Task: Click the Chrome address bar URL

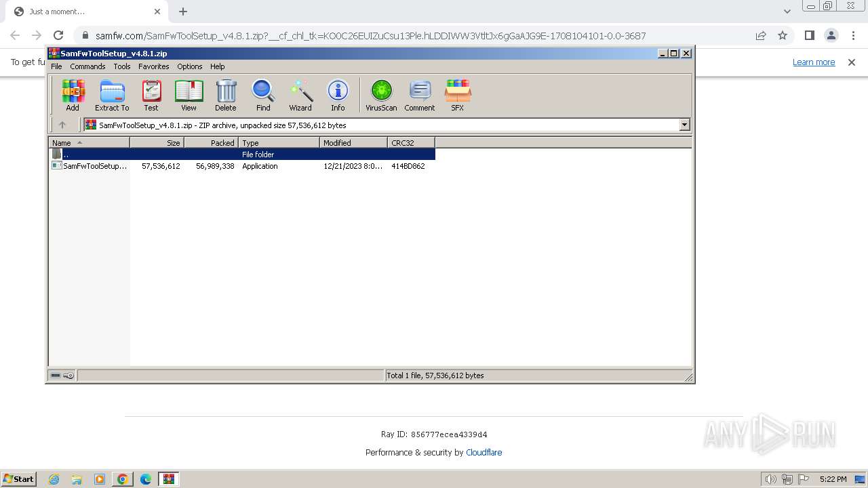Action: tap(370, 36)
